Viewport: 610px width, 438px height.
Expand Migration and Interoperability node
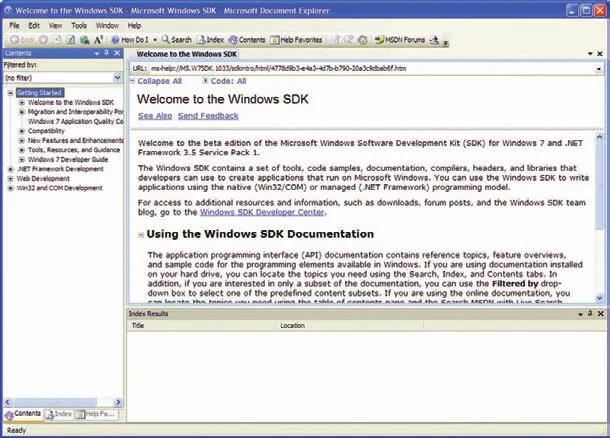[22, 112]
